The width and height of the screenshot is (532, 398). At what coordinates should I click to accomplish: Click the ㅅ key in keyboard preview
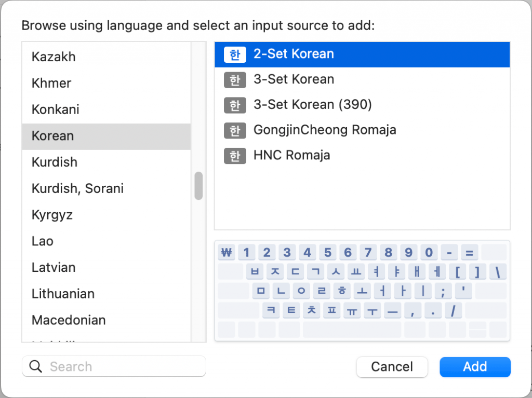click(336, 272)
